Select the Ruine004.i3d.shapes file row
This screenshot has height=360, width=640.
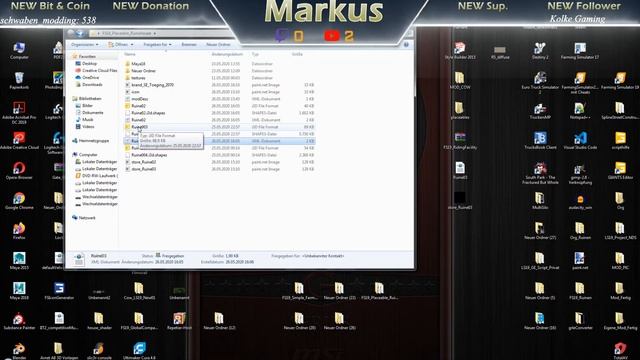click(219, 155)
